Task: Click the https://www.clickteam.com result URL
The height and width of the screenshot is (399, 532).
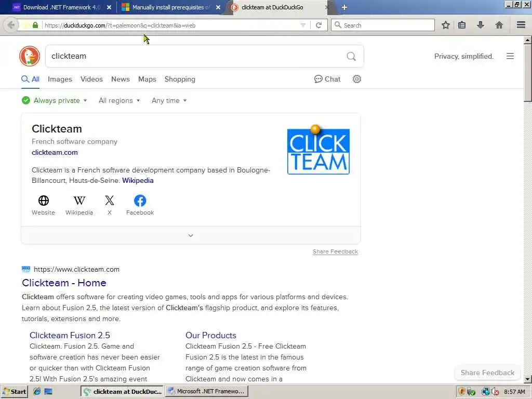Action: (x=77, y=270)
